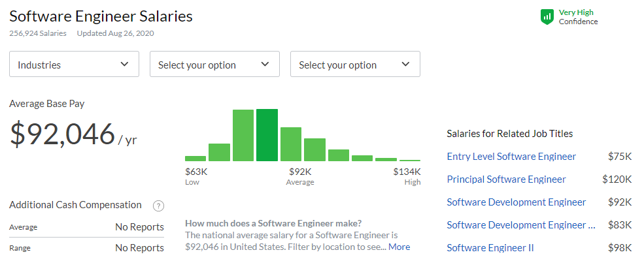The width and height of the screenshot is (644, 263).
Task: Click the first low-end histogram bar at $63K
Action: [195, 158]
